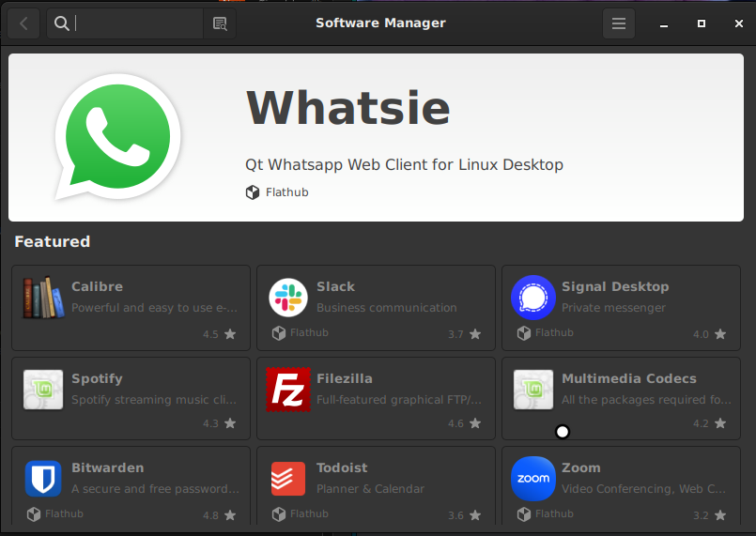Image resolution: width=756 pixels, height=536 pixels.
Task: Select the Todoist title
Action: tap(342, 467)
